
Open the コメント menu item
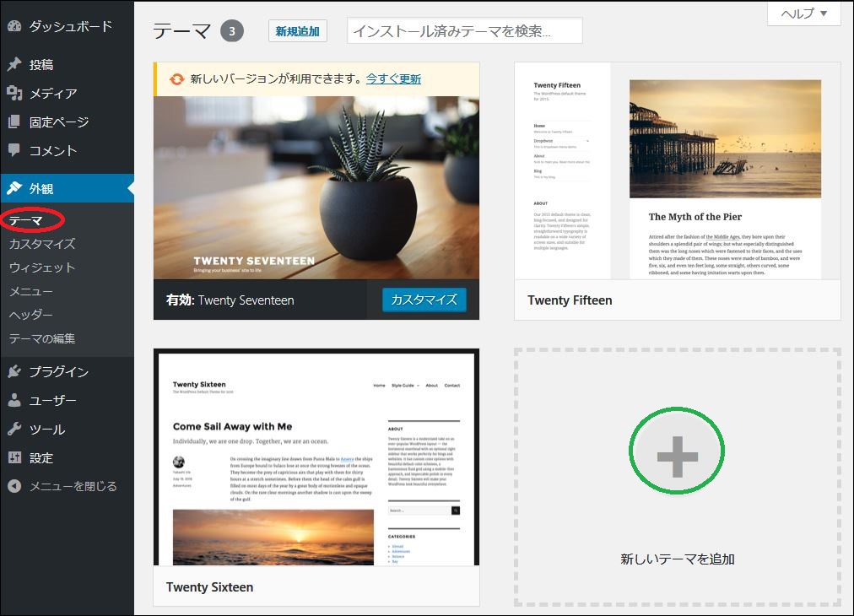click(x=67, y=149)
